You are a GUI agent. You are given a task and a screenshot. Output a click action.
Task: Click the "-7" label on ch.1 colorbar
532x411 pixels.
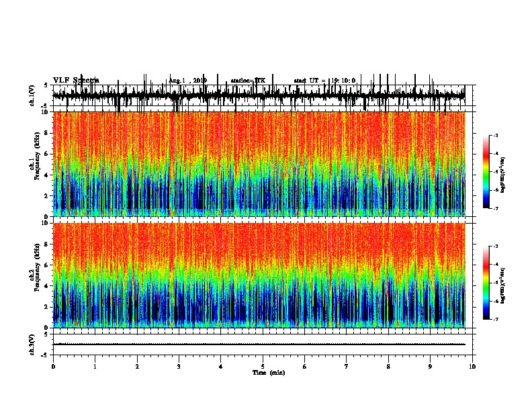[x=495, y=208]
